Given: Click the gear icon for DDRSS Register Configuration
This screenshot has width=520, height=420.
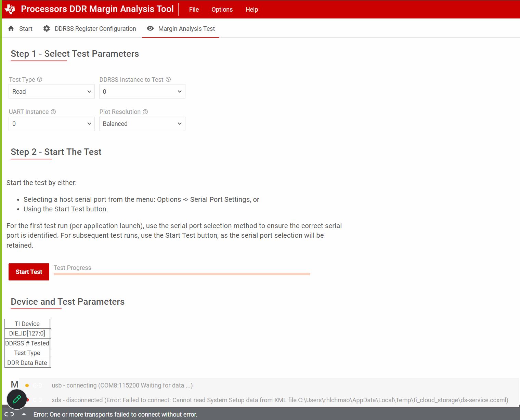Looking at the screenshot, I should click(47, 28).
